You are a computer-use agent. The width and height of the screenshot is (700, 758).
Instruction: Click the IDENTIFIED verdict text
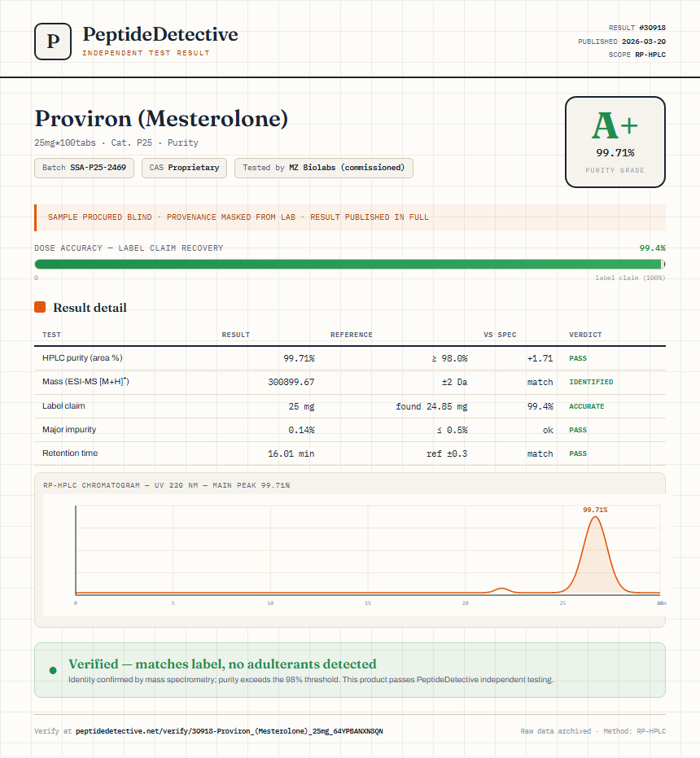coord(591,382)
